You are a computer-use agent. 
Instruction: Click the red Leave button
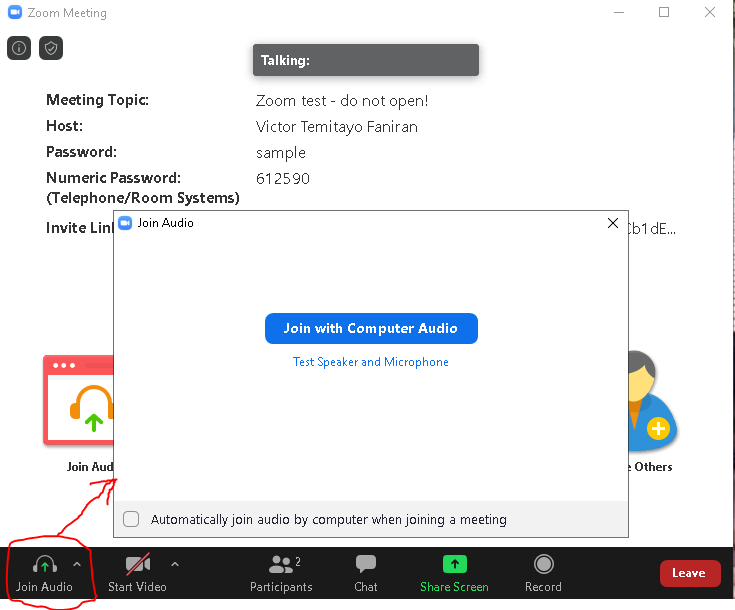pyautogui.click(x=689, y=573)
